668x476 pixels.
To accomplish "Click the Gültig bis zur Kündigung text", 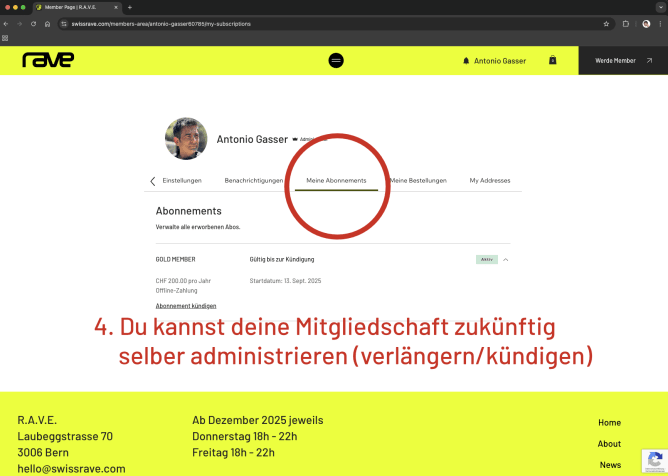I will tap(282, 260).
